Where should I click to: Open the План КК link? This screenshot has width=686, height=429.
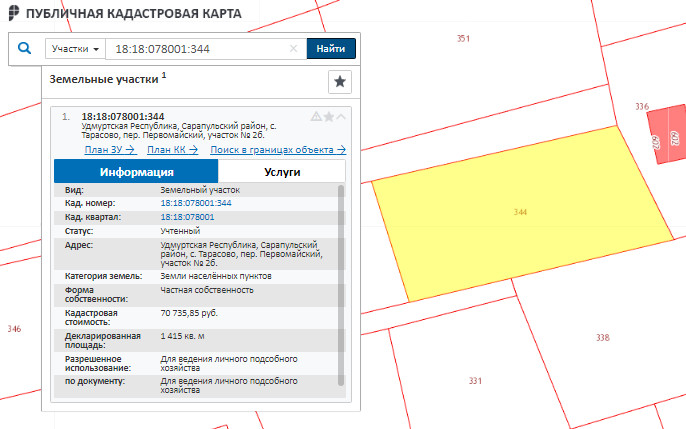pos(172,150)
